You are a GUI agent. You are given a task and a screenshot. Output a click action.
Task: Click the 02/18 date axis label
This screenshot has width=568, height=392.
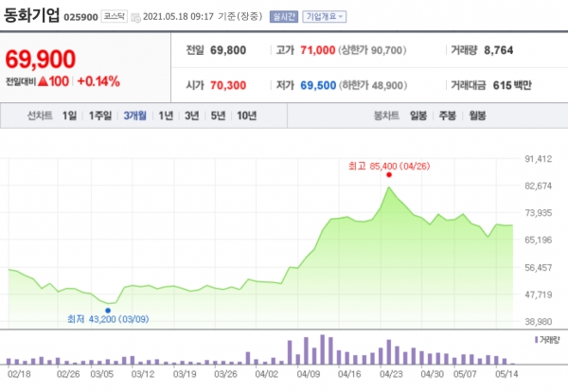19,374
